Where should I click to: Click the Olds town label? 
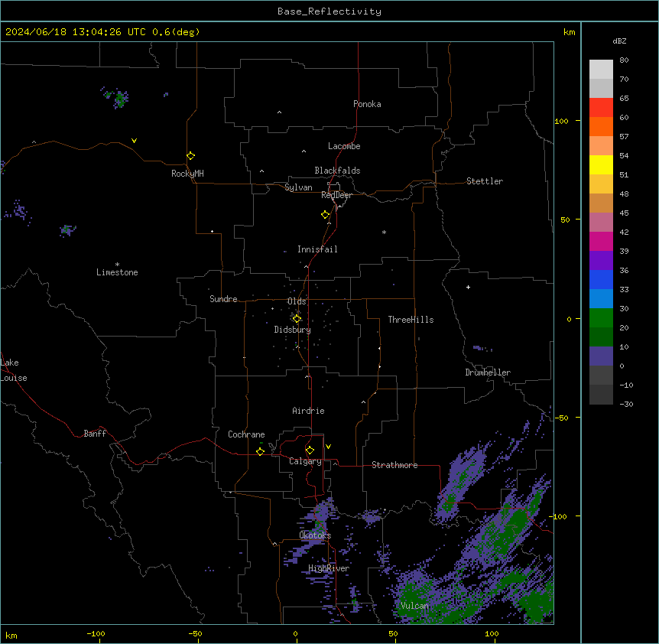(x=297, y=301)
